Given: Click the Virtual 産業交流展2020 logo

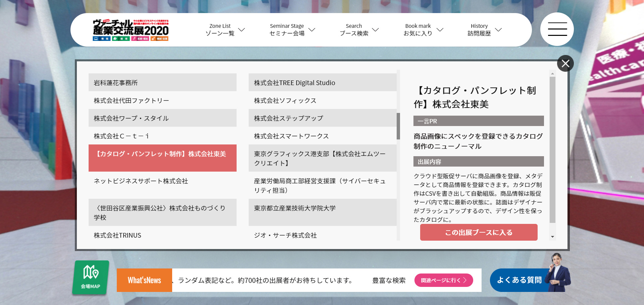Looking at the screenshot, I should coord(131,30).
